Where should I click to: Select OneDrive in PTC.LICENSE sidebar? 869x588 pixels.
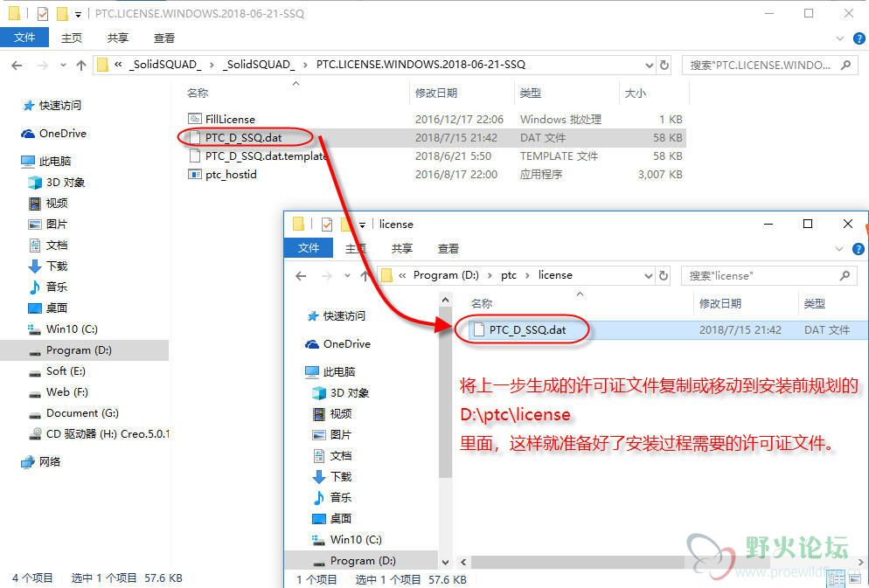[54, 134]
